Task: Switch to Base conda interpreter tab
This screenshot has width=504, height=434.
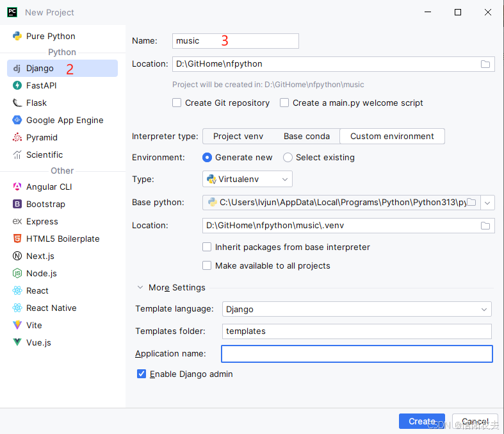Action: (x=307, y=137)
